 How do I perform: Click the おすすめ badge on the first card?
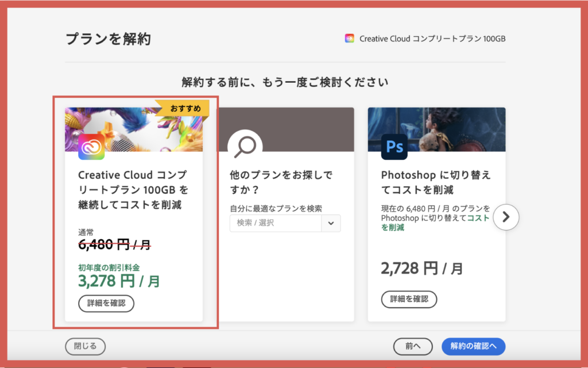pos(183,109)
